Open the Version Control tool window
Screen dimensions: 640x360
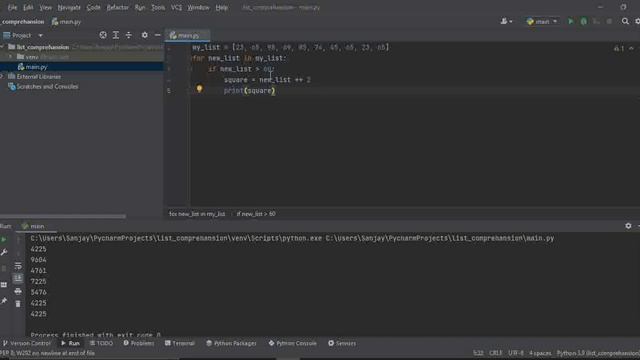[27, 343]
